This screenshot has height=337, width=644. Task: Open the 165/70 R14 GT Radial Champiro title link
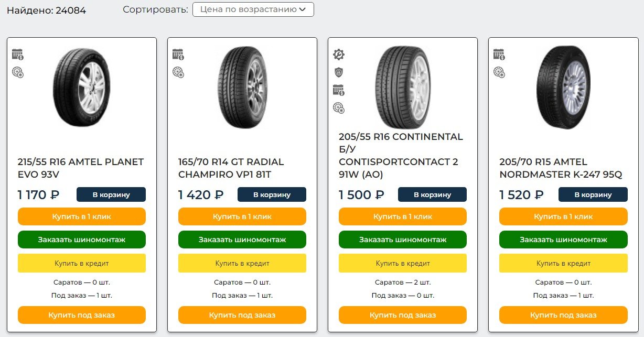[x=231, y=168]
